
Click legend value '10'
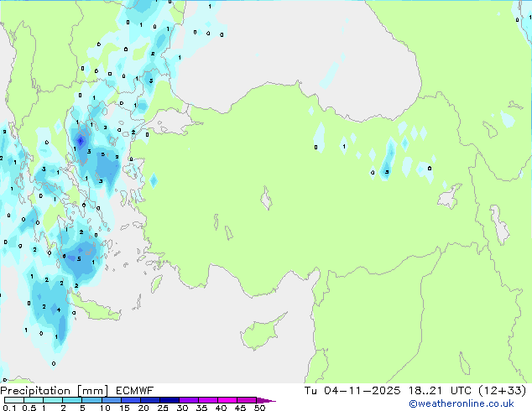(x=105, y=408)
